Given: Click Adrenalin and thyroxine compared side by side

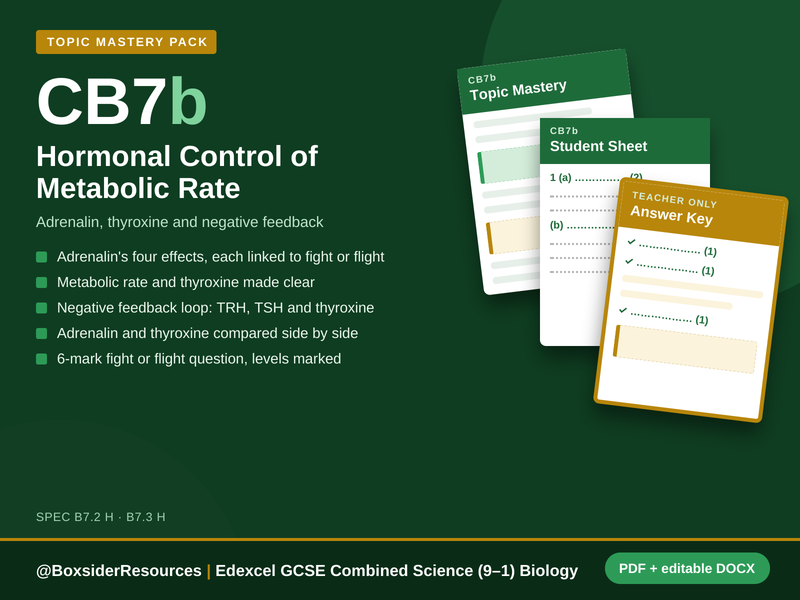Looking at the screenshot, I should coord(207,333).
